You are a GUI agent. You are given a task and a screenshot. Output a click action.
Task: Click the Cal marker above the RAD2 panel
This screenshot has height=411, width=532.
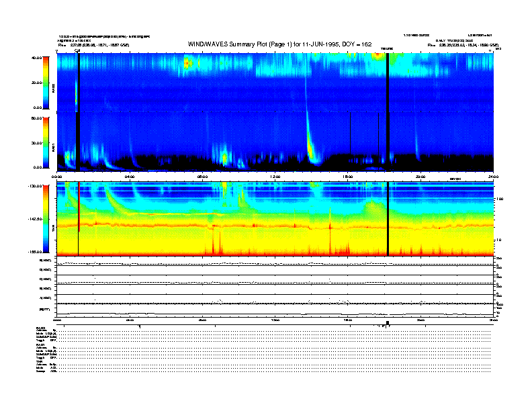pos(77,50)
